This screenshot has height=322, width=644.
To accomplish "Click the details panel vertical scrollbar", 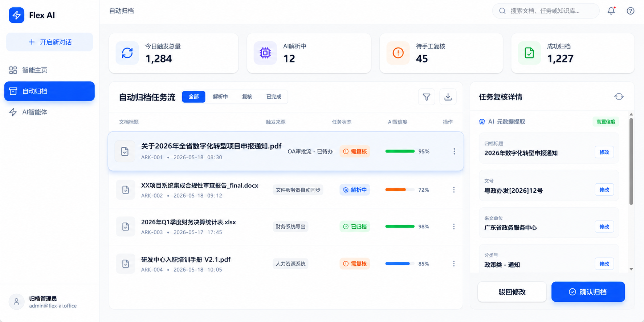I will click(631, 161).
